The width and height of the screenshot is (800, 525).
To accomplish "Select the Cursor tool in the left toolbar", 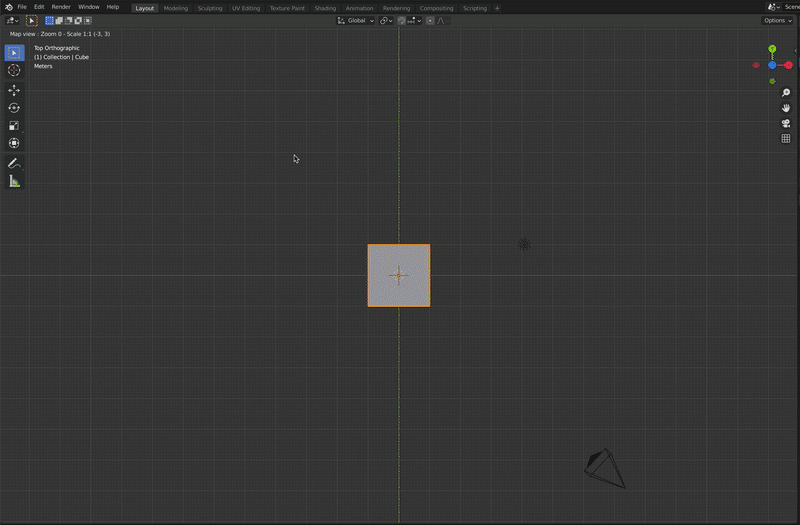I will point(14,70).
